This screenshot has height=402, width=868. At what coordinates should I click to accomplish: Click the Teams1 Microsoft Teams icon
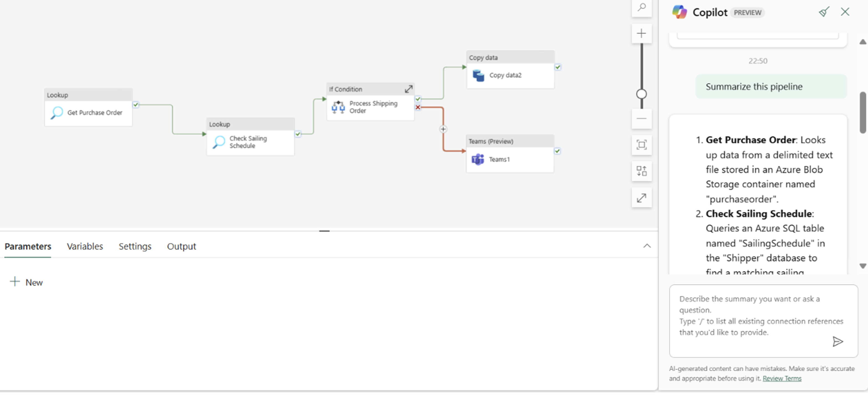(x=478, y=159)
